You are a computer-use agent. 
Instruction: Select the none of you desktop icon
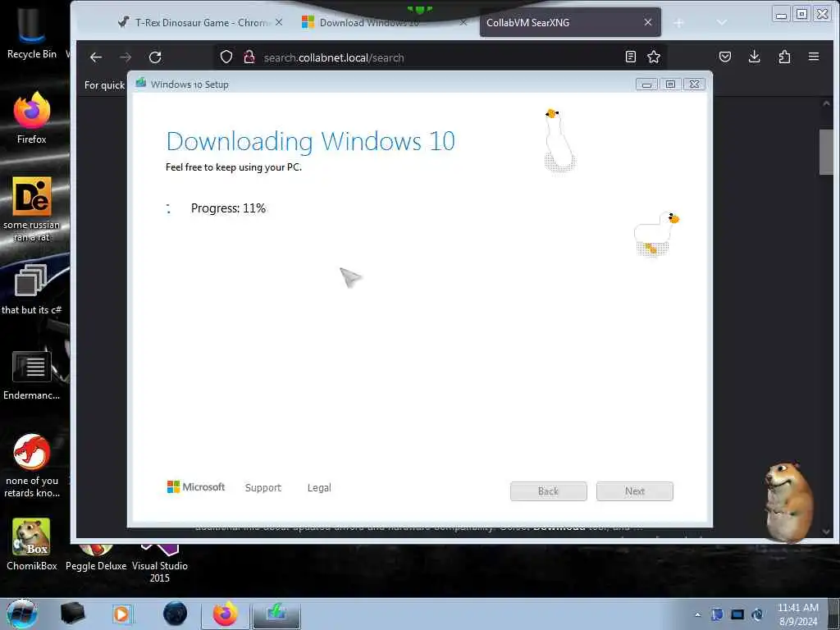pyautogui.click(x=32, y=466)
